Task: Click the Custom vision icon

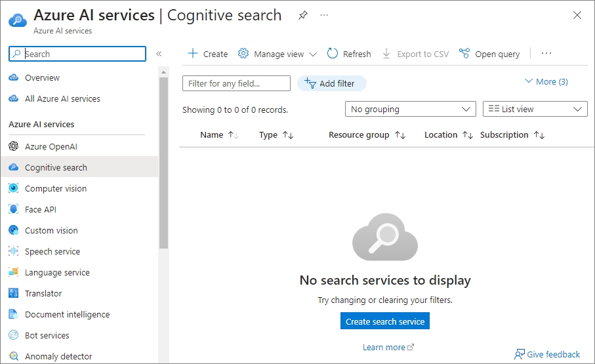Action: [14, 230]
